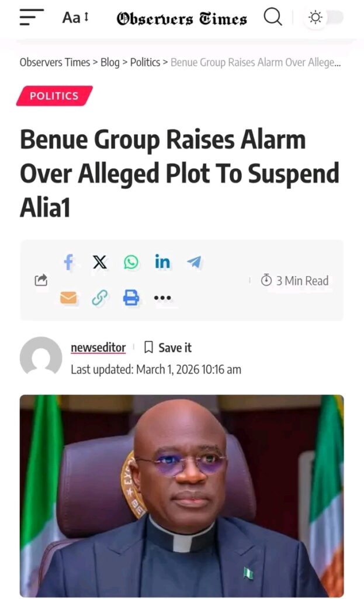Screen dimensions: 364x599
Task: Share article on LinkedIn
Action: tap(162, 263)
